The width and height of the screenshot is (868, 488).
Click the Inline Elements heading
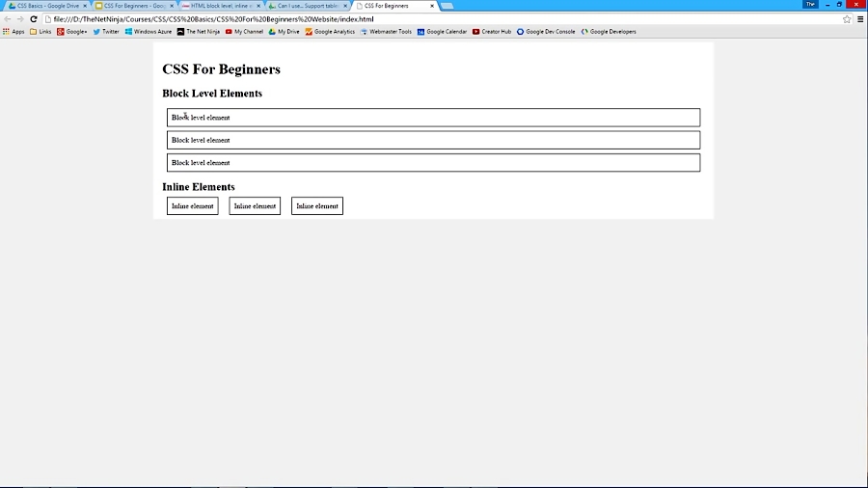[198, 187]
